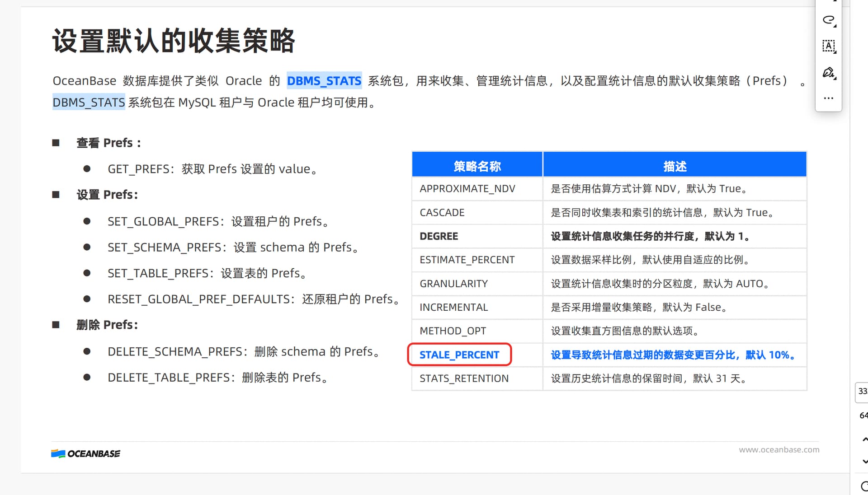
Task: Click the current page number field
Action: 862,391
